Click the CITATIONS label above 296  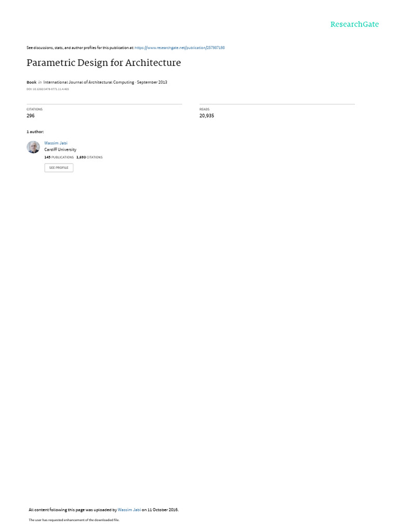coord(35,109)
